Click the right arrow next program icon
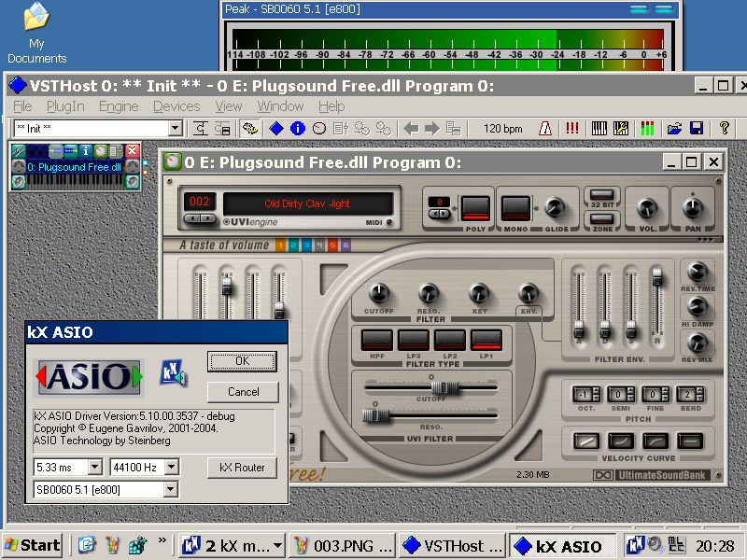 point(432,128)
